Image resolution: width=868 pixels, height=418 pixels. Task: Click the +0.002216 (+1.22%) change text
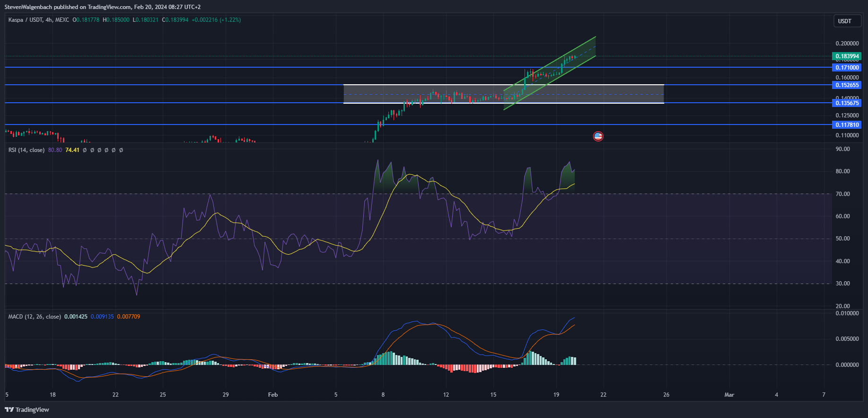point(216,20)
